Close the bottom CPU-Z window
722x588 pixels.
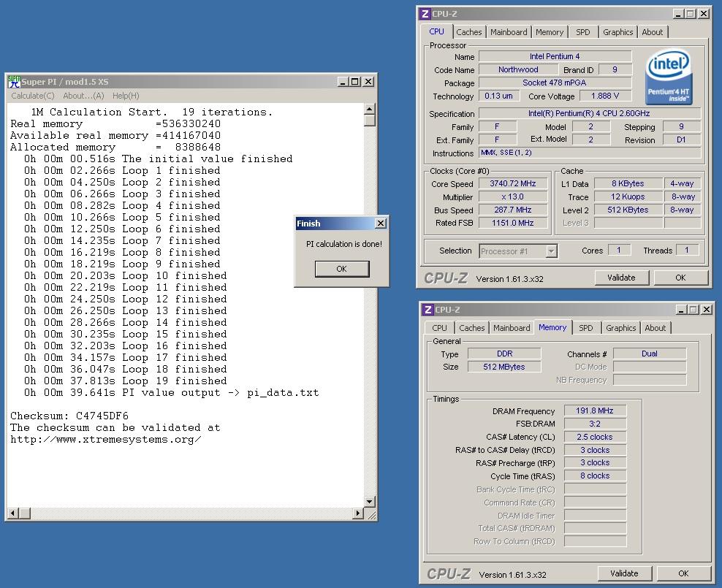coord(706,310)
